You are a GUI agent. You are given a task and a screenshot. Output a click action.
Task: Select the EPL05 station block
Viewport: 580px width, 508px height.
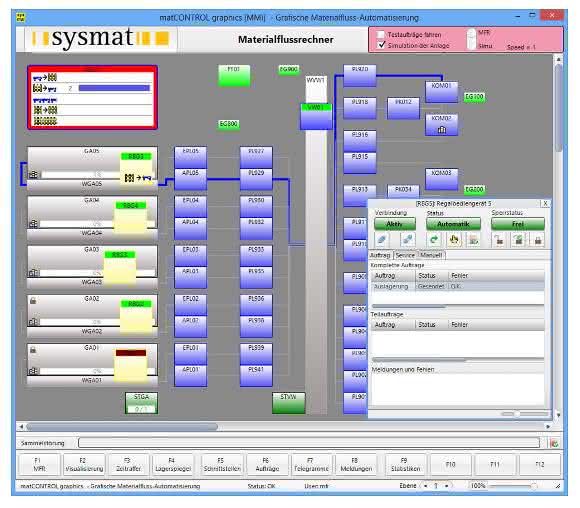(x=190, y=157)
